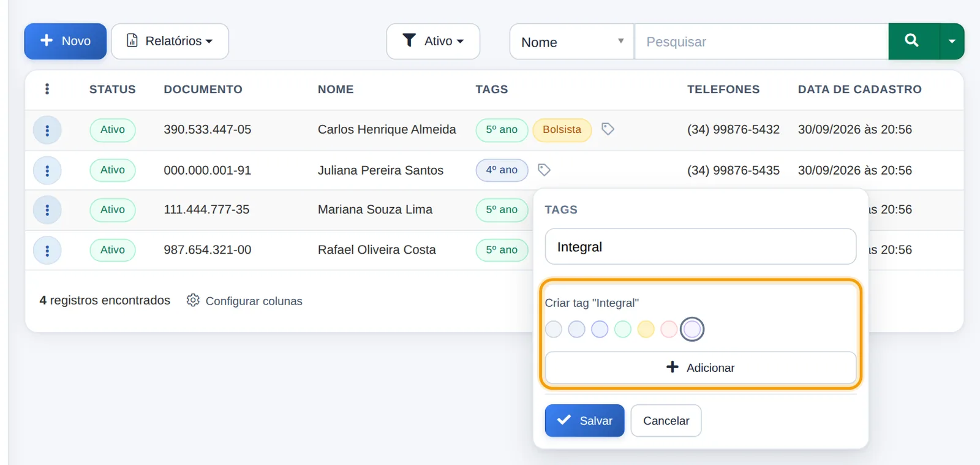
Task: Sort by the DOCUMENTO column header
Action: click(x=203, y=89)
